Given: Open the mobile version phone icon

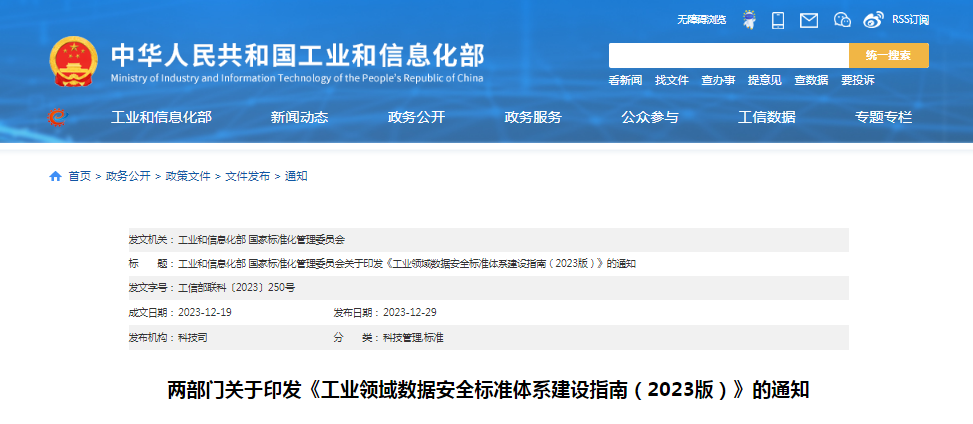Looking at the screenshot, I should (x=778, y=20).
